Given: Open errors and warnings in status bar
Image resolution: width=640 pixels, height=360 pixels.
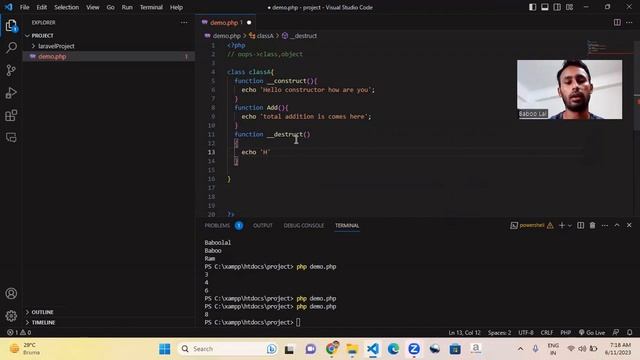Looking at the screenshot, I should [19, 332].
